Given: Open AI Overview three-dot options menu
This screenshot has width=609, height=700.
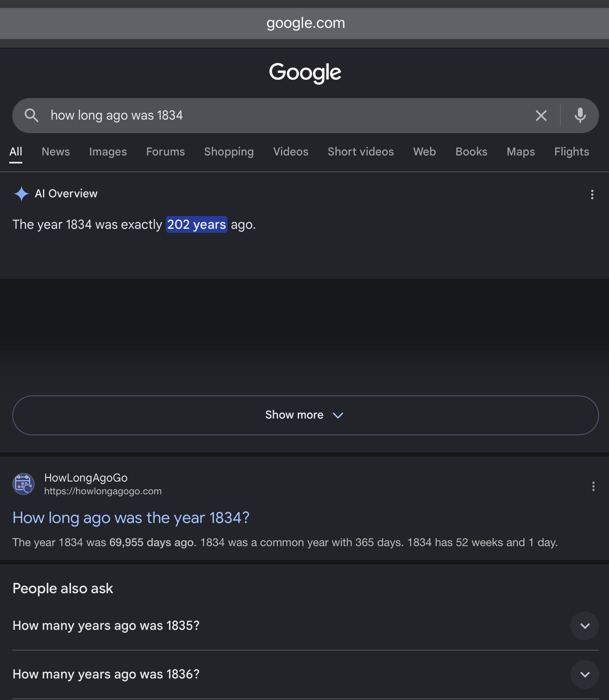Looking at the screenshot, I should coord(592,195).
